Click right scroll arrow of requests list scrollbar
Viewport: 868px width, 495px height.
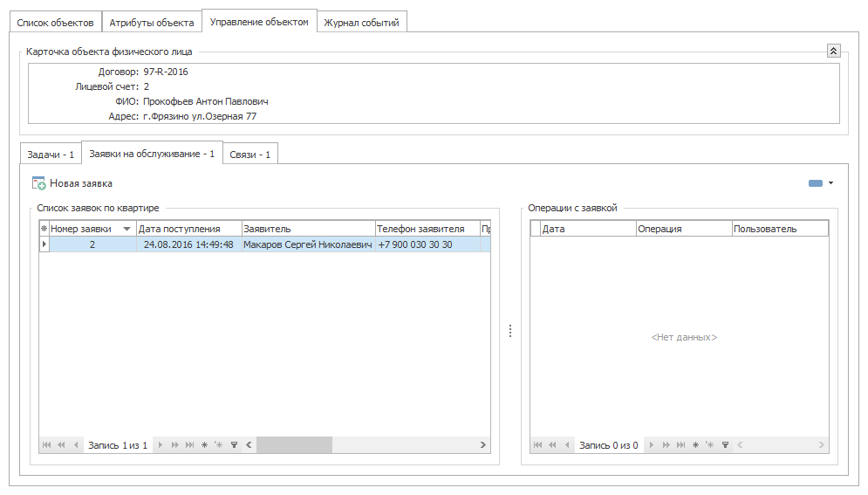482,444
